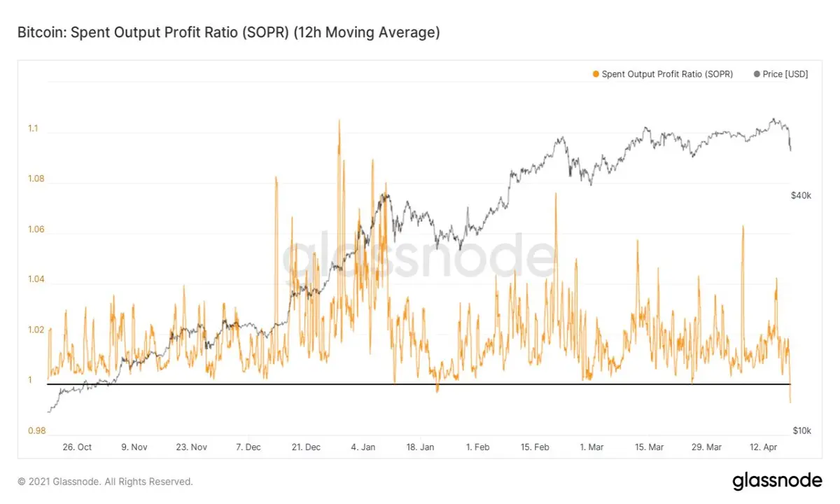Select the 12. Apr date axis label
Screen dimensions: 840x504
(x=764, y=447)
